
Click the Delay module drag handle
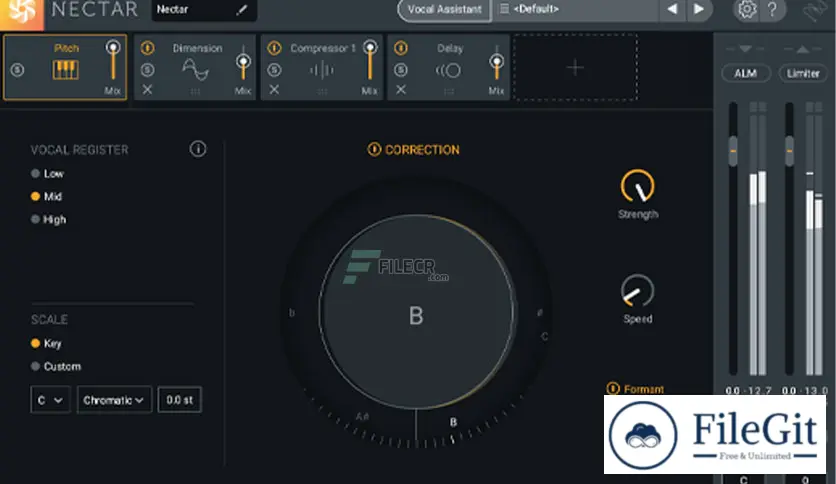[449, 92]
